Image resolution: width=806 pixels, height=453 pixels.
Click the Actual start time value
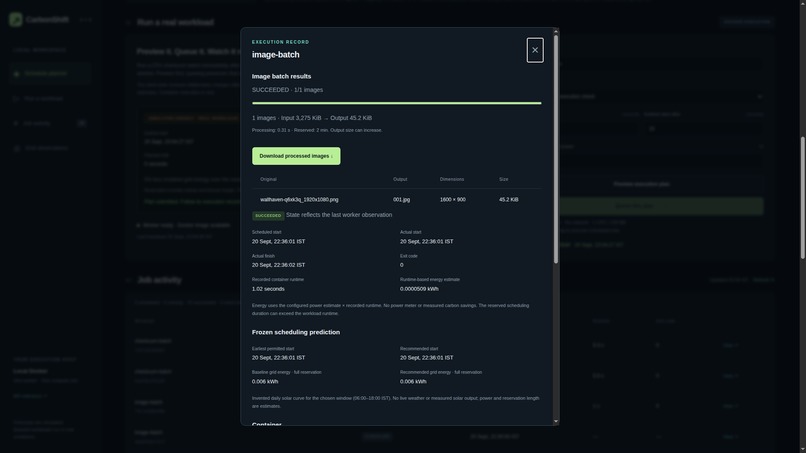point(427,241)
